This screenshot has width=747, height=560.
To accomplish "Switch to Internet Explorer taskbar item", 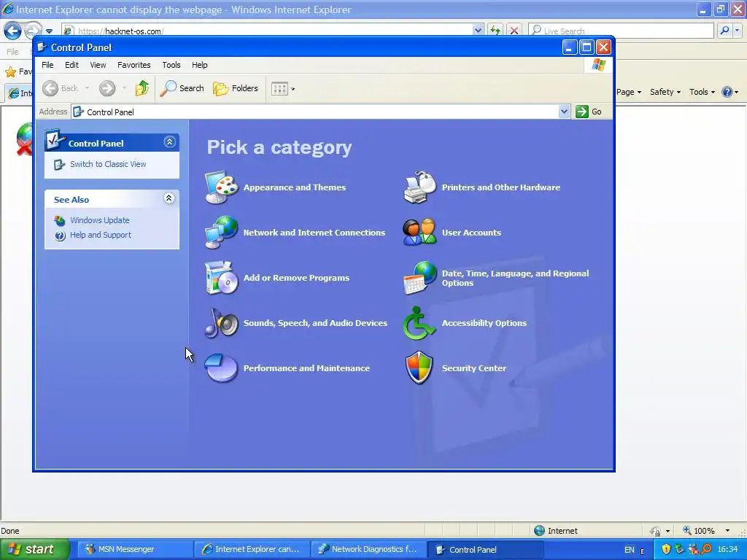I will pos(252,549).
